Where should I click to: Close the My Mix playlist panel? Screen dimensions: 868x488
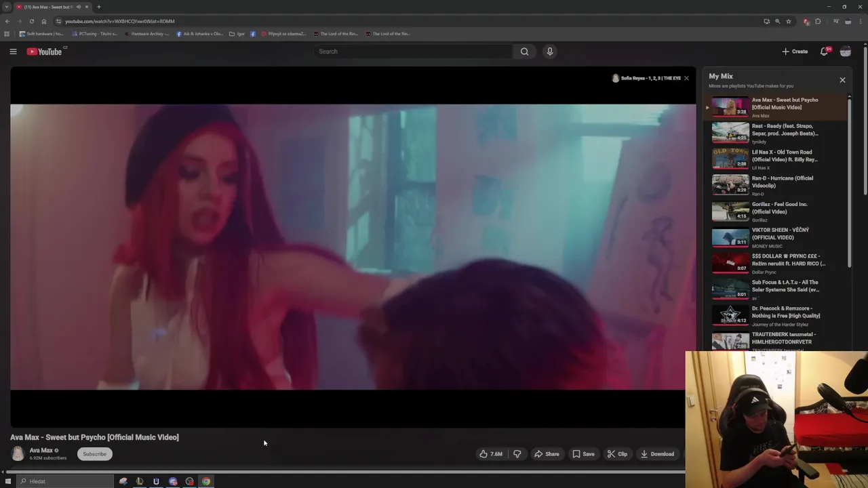click(842, 80)
